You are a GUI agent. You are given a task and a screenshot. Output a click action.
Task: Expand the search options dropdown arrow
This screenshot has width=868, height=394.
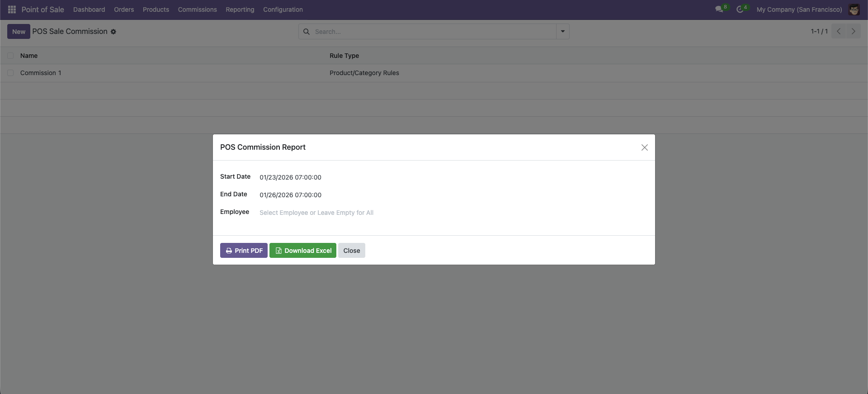pos(563,32)
